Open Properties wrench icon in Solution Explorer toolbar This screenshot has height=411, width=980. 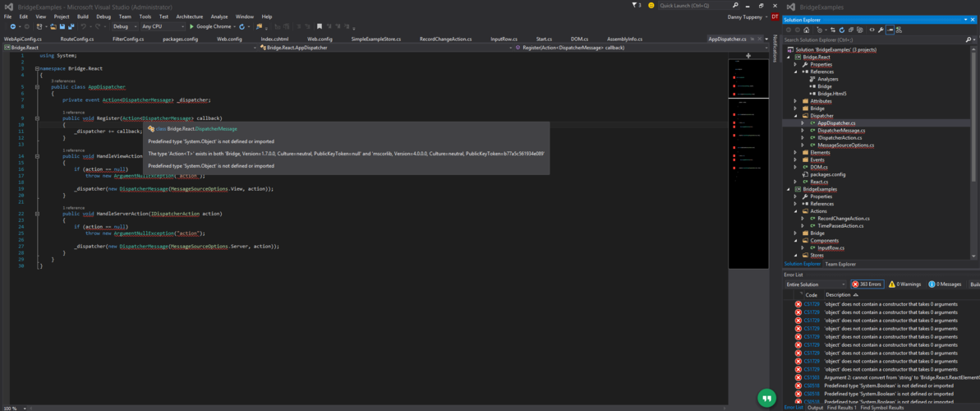(881, 30)
